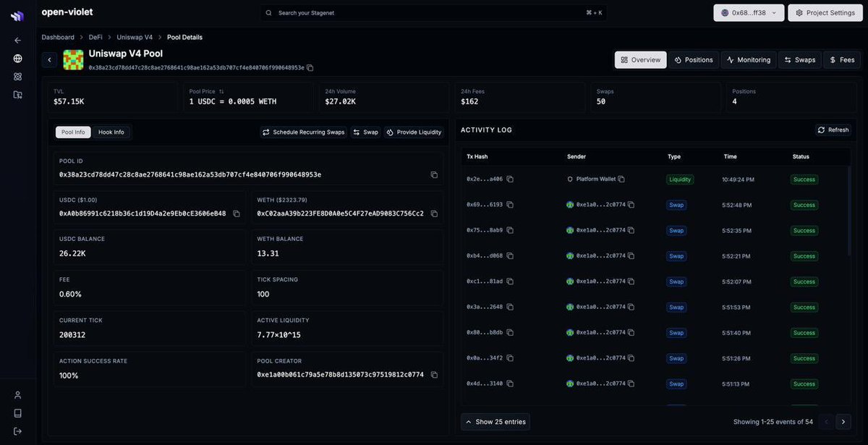The image size is (868, 445).
Task: Switch to the Swaps tab
Action: pos(800,60)
